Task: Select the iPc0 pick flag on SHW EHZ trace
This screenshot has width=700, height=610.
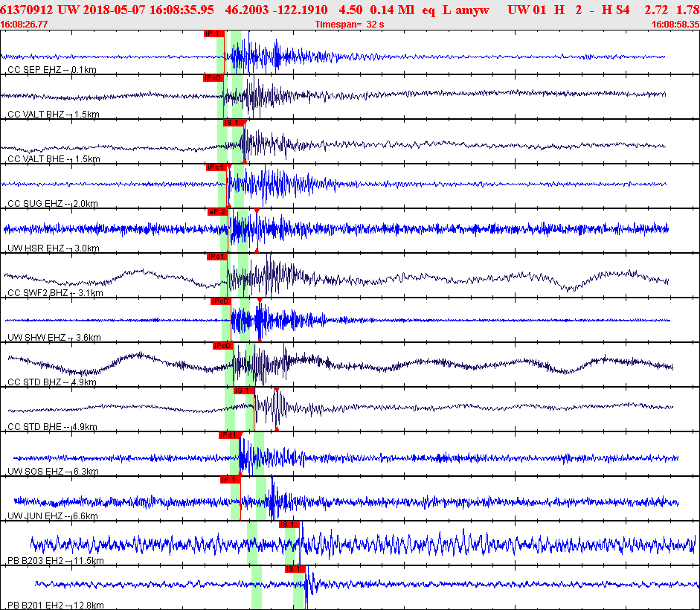Action: coord(220,301)
